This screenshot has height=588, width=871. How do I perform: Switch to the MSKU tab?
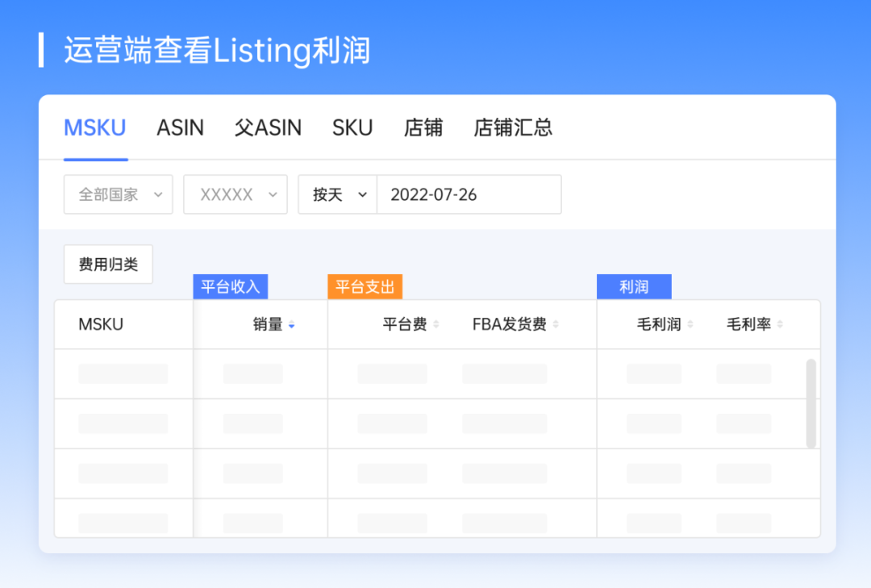tap(95, 127)
